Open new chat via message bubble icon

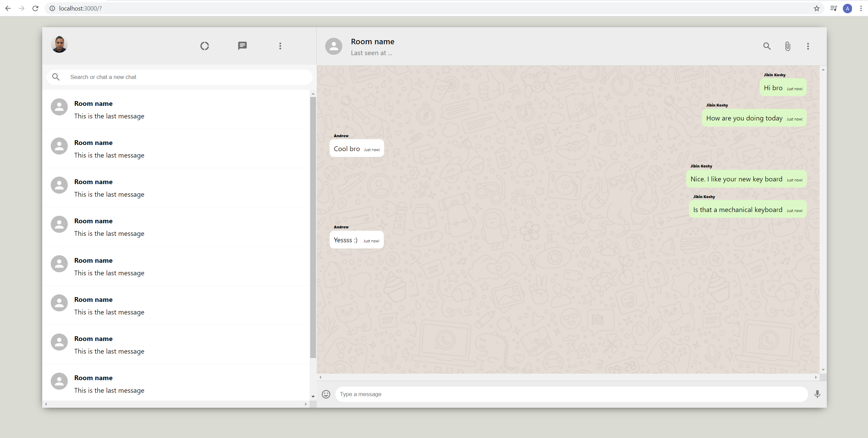(242, 46)
